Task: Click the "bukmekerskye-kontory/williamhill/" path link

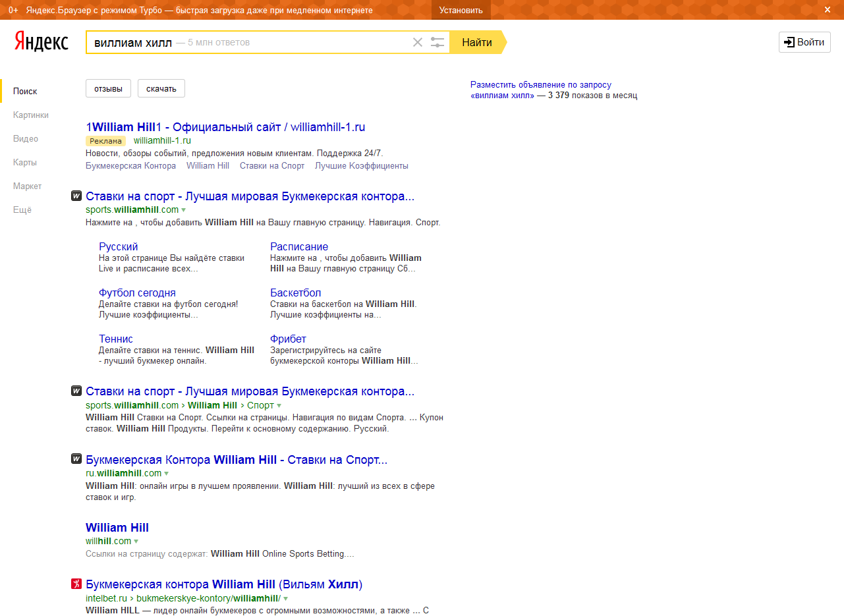Action: [208, 598]
